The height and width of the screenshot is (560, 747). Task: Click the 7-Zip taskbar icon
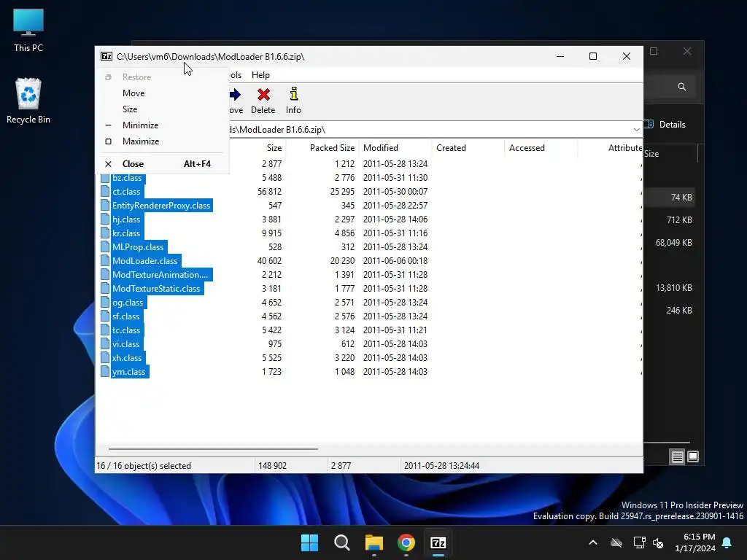[438, 542]
